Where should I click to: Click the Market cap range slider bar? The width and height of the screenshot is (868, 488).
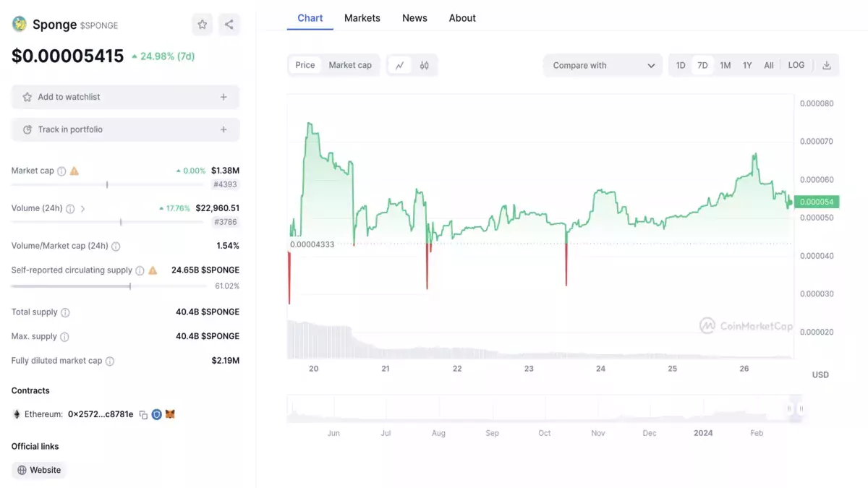pos(108,184)
